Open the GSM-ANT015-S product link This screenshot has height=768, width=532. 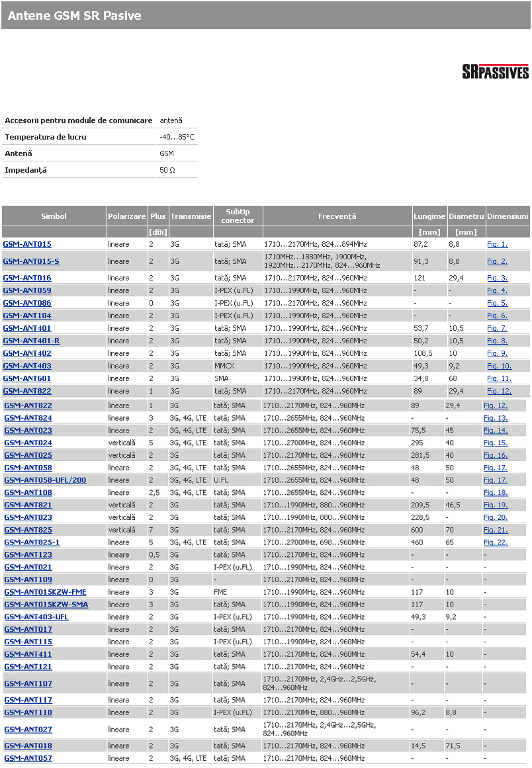31,261
